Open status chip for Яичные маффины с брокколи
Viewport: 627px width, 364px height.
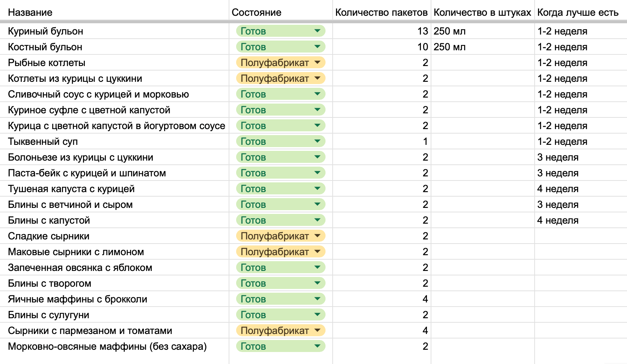[x=280, y=299]
